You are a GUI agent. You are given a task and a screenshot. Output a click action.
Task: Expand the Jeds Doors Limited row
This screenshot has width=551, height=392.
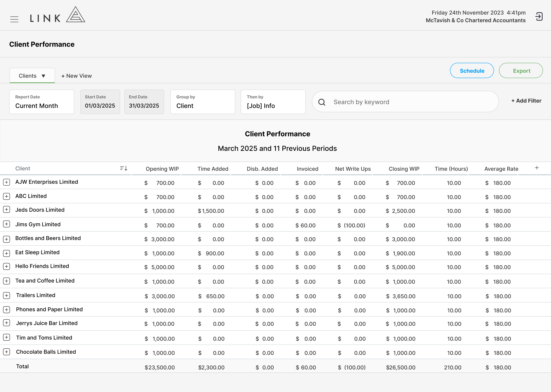7,210
